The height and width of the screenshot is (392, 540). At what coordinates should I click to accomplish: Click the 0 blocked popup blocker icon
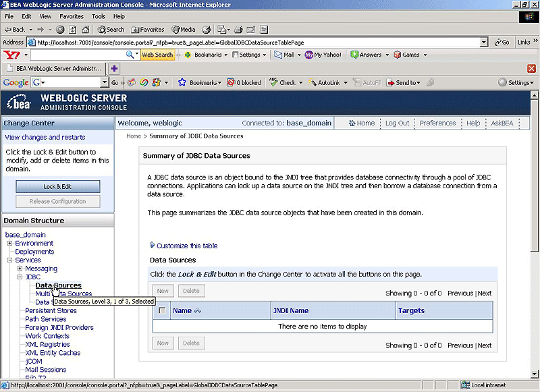tap(244, 82)
